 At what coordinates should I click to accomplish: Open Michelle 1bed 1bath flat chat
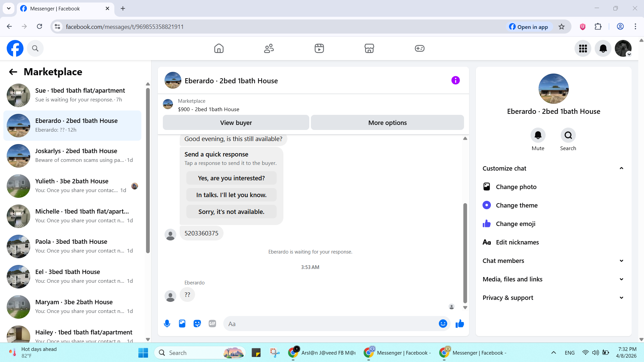(72, 216)
